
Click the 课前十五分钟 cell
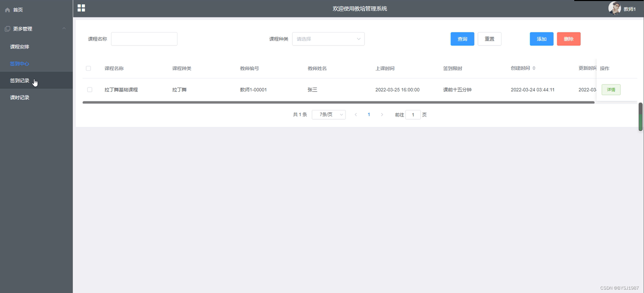[x=458, y=90]
